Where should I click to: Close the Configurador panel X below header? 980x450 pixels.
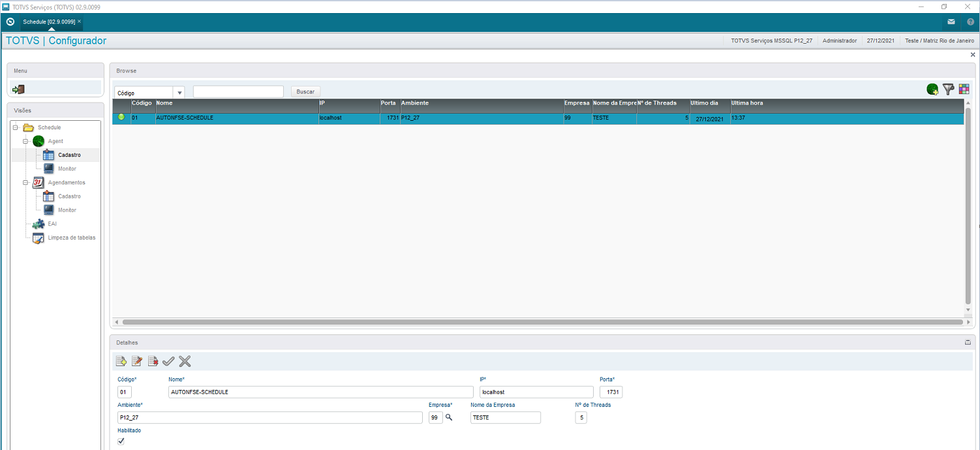click(973, 55)
